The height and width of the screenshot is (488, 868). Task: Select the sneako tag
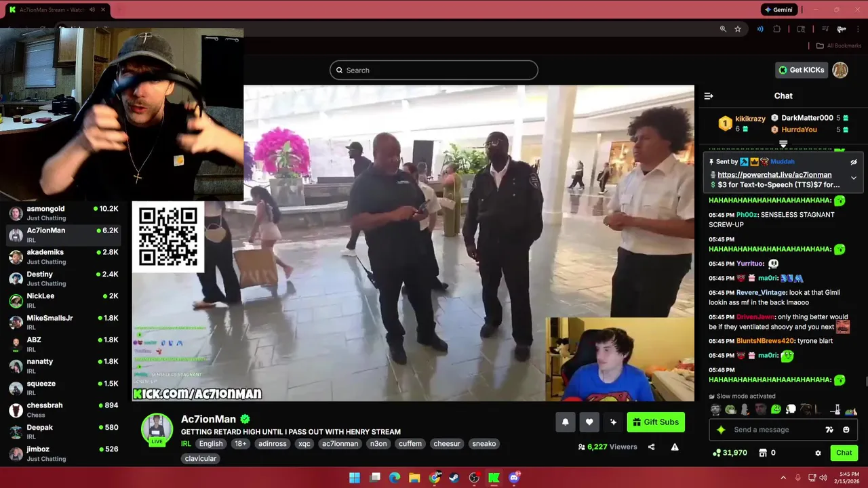point(484,444)
